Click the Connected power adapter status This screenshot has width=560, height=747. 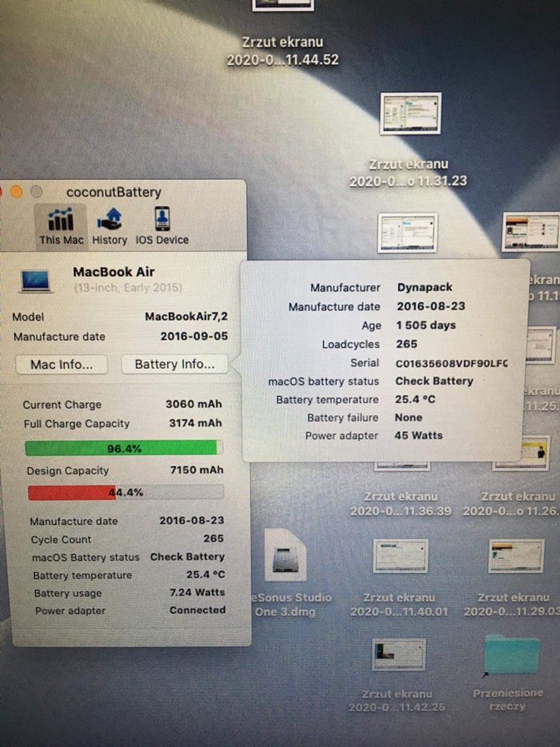click(198, 610)
